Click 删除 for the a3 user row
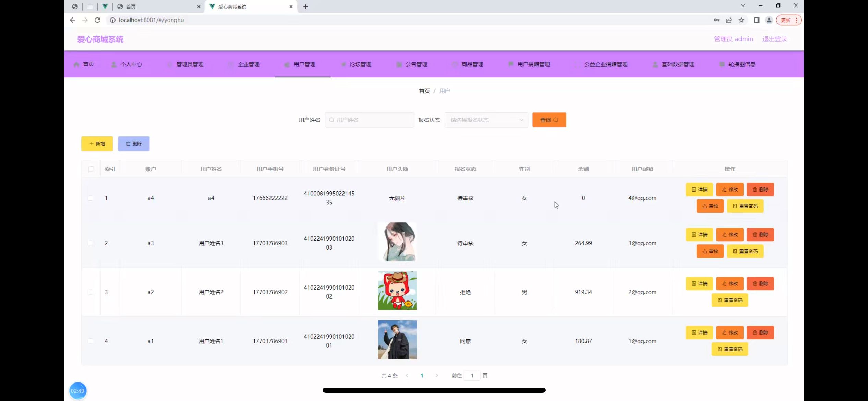 tap(760, 235)
